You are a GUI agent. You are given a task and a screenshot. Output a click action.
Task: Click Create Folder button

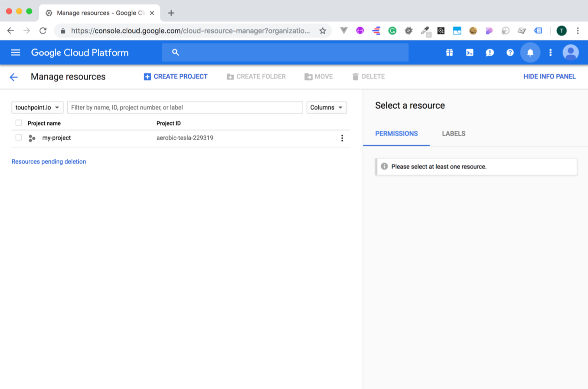[x=256, y=77]
